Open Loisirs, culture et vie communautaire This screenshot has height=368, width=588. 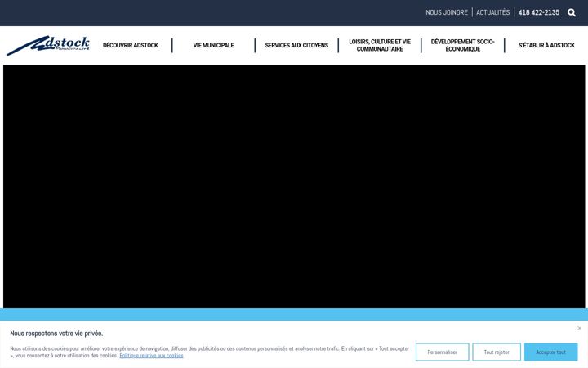[380, 46]
